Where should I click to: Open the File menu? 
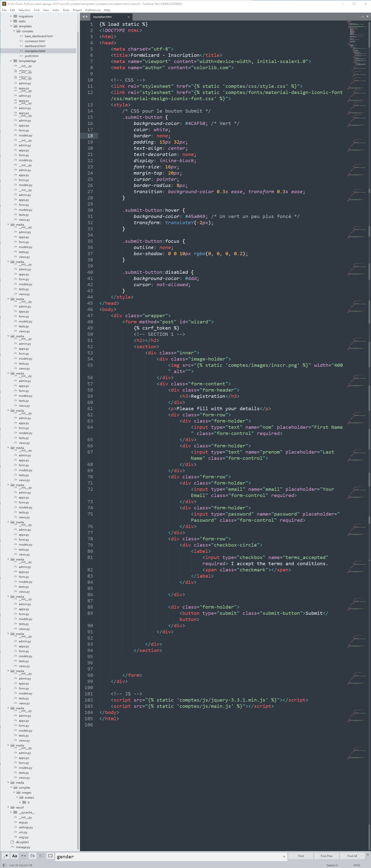click(4, 10)
